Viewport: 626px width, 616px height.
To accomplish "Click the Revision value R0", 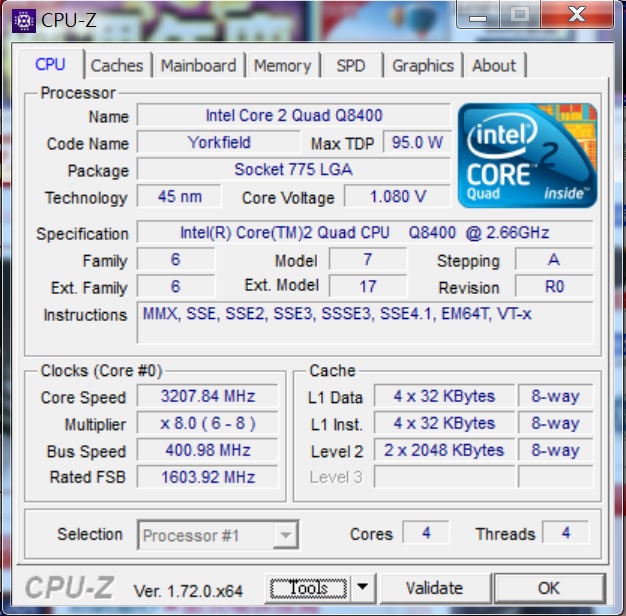I will [x=554, y=286].
